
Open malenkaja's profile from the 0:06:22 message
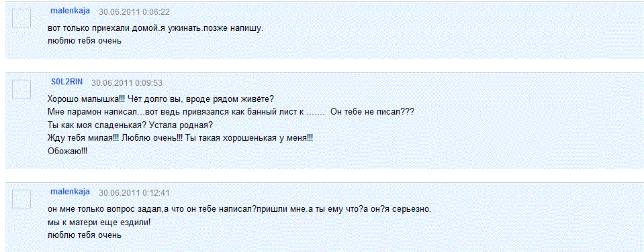click(70, 11)
